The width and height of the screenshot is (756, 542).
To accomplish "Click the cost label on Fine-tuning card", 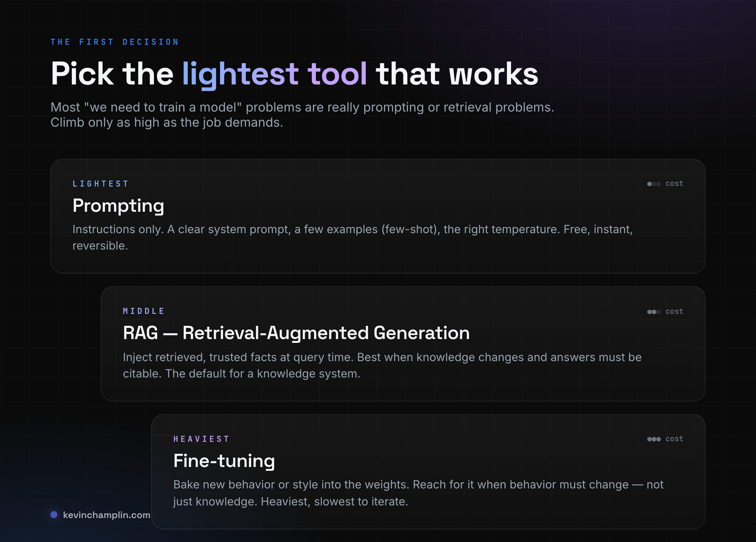I will pyautogui.click(x=674, y=439).
